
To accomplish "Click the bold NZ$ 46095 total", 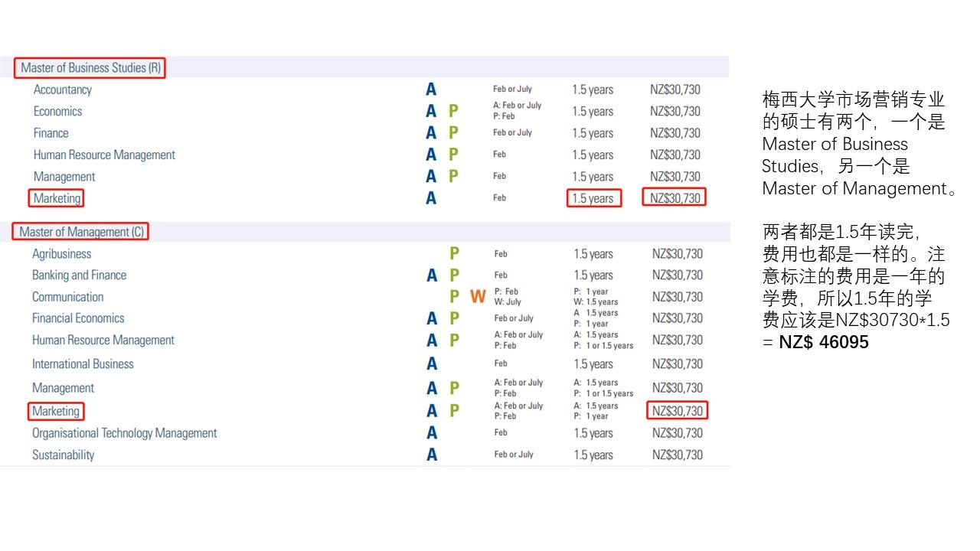I will coord(824,342).
